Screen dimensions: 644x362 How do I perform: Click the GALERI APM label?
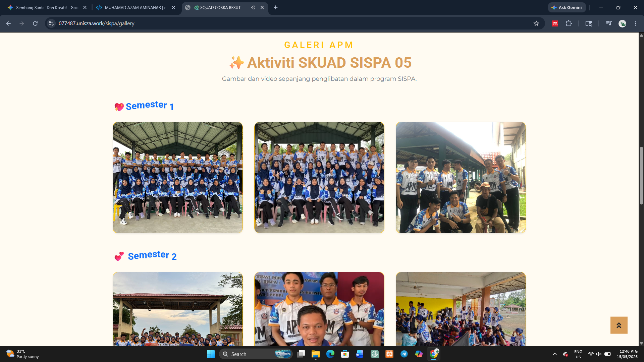pyautogui.click(x=319, y=45)
